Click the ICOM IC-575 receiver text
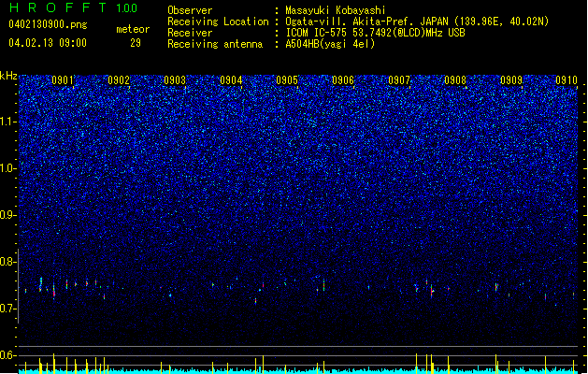Screen dimensions: 588x374 [x=376, y=33]
